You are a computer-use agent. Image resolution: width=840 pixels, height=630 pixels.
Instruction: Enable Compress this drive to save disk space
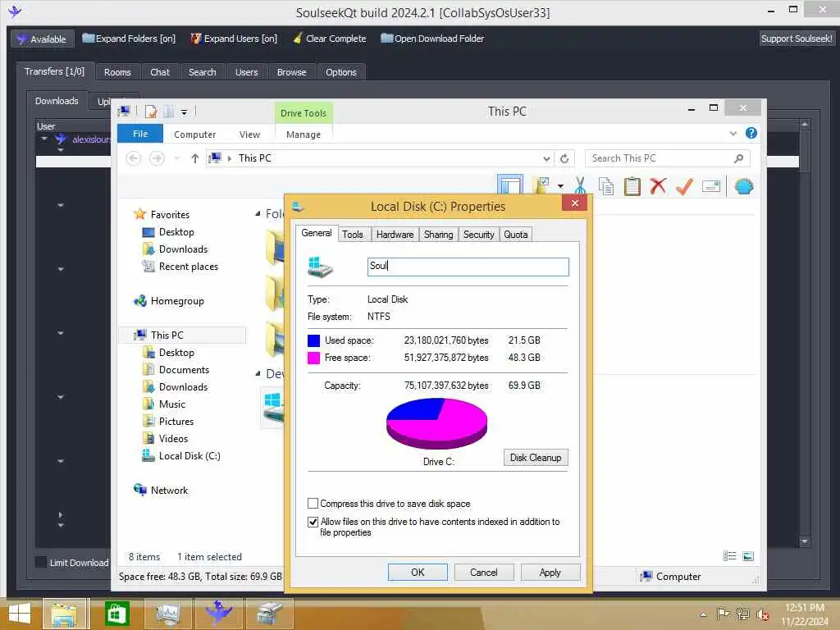pyautogui.click(x=313, y=504)
